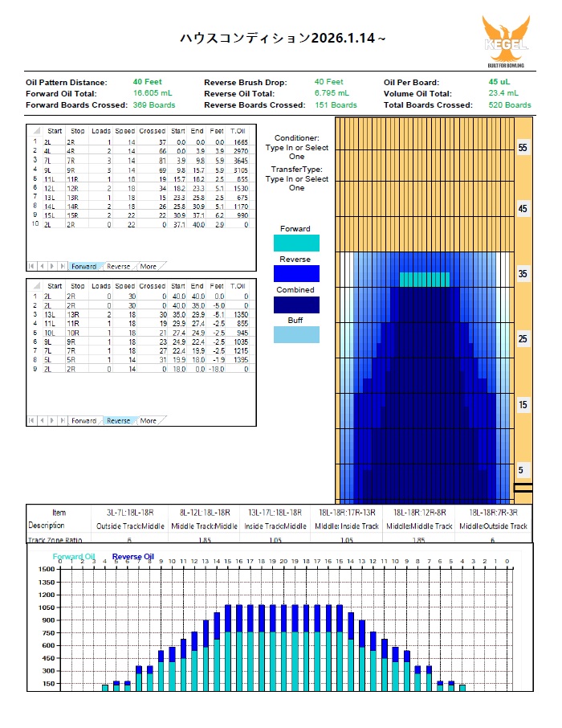Open the Conditioner 'Type In or Select One' field

tap(296, 153)
